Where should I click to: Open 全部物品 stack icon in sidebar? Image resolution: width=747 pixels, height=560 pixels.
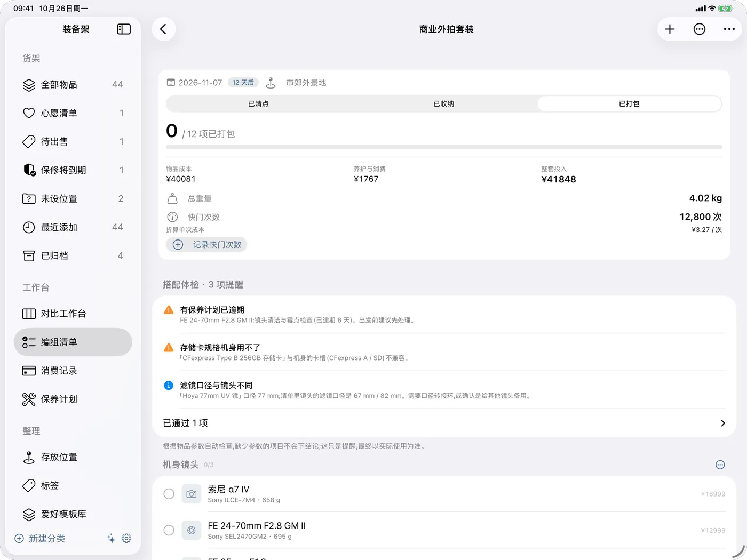[29, 85]
